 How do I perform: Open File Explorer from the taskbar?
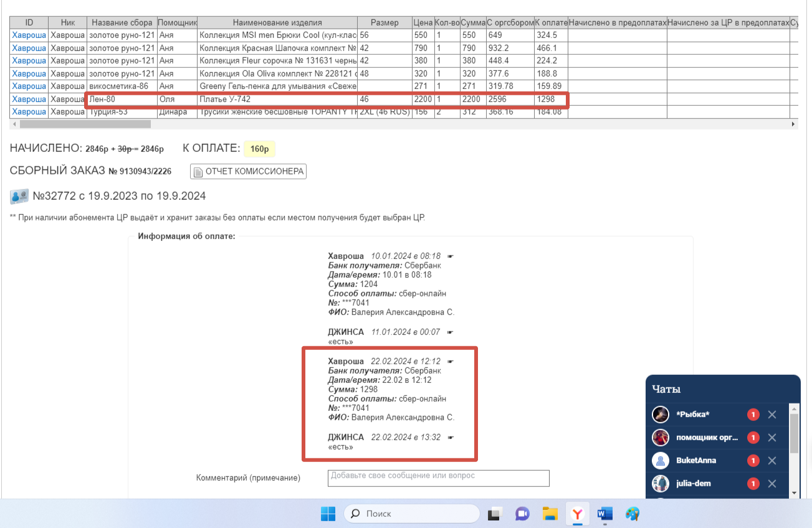click(x=550, y=514)
